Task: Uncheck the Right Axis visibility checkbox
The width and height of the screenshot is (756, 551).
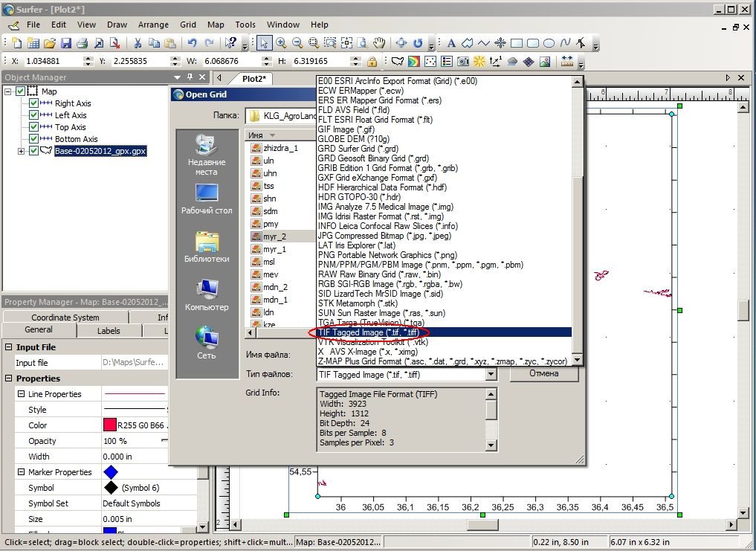Action: click(33, 103)
